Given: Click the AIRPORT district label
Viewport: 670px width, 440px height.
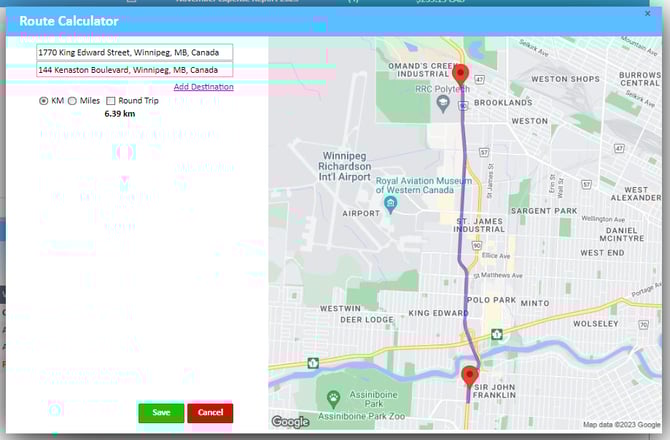Looking at the screenshot, I should (361, 214).
